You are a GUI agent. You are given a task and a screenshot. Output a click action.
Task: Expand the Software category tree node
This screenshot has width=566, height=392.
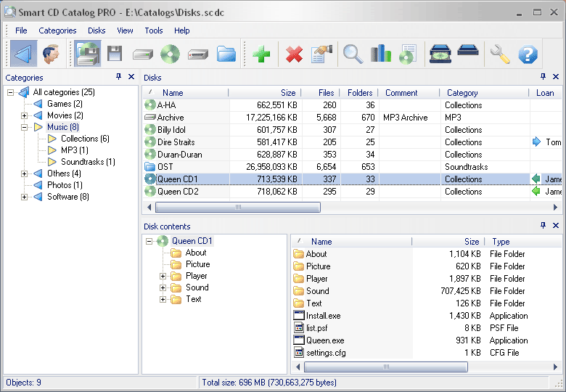24,197
